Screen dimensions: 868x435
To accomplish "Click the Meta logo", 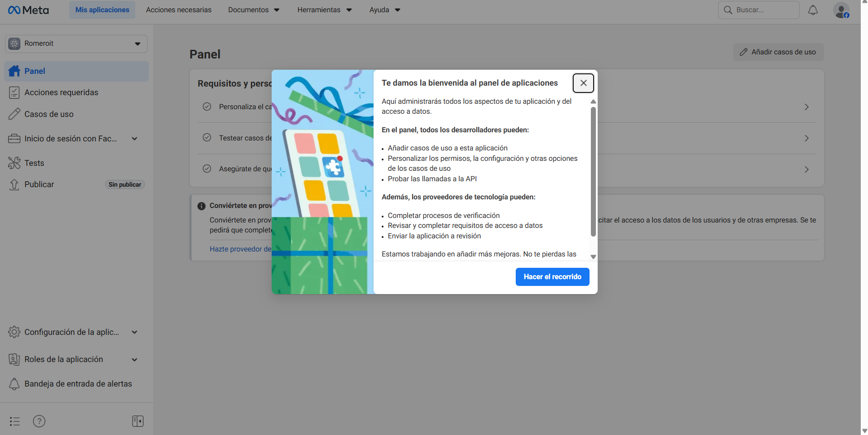I will [28, 10].
